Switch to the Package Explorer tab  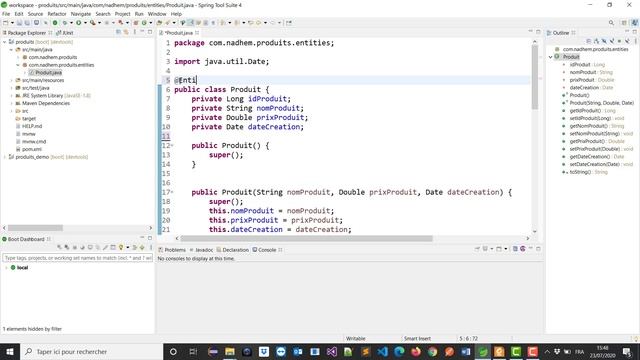[27, 33]
